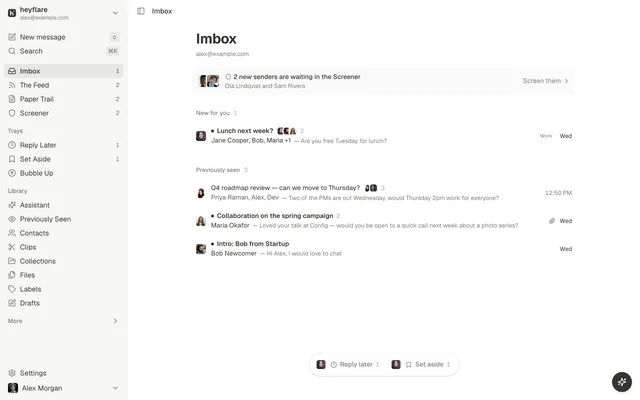This screenshot has height=400, width=640.
Task: Click the New for you section heading
Action: click(x=212, y=113)
